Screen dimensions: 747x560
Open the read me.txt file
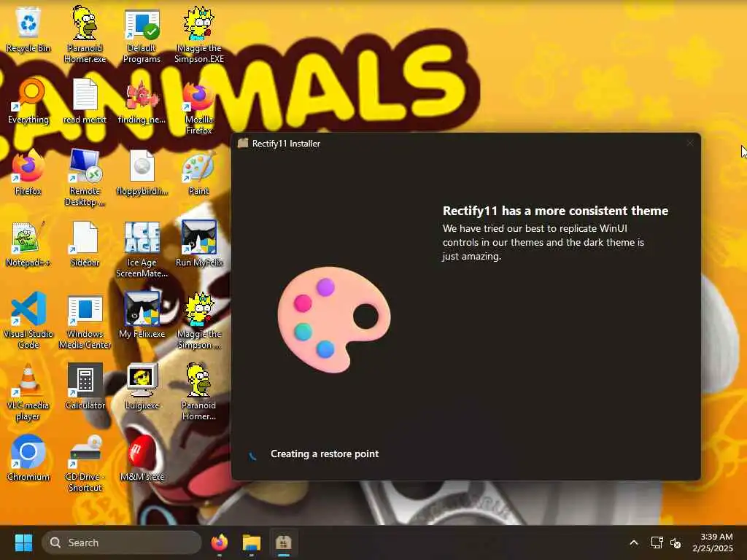pos(85,101)
